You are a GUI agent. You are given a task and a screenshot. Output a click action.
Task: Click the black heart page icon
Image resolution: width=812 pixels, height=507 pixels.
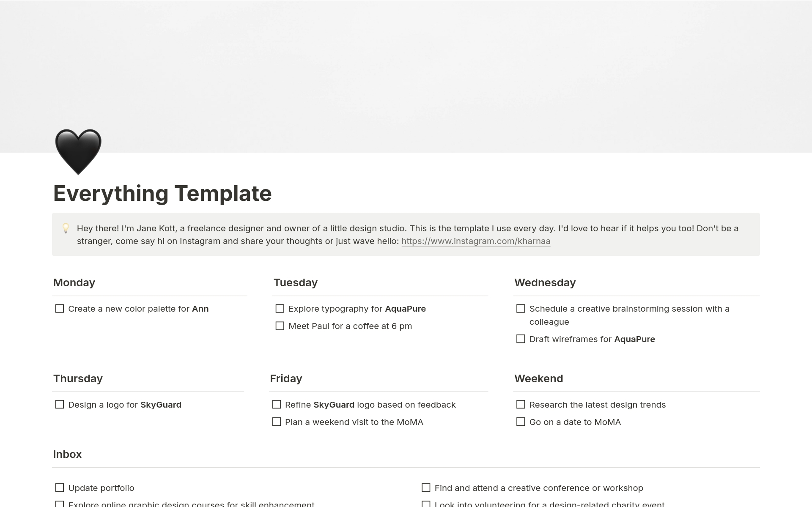[78, 152]
